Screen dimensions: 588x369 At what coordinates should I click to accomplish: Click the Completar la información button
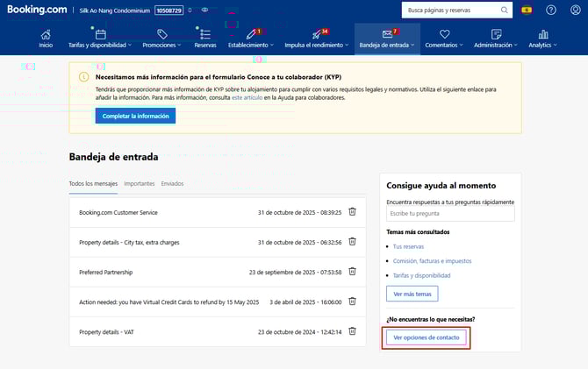click(135, 116)
